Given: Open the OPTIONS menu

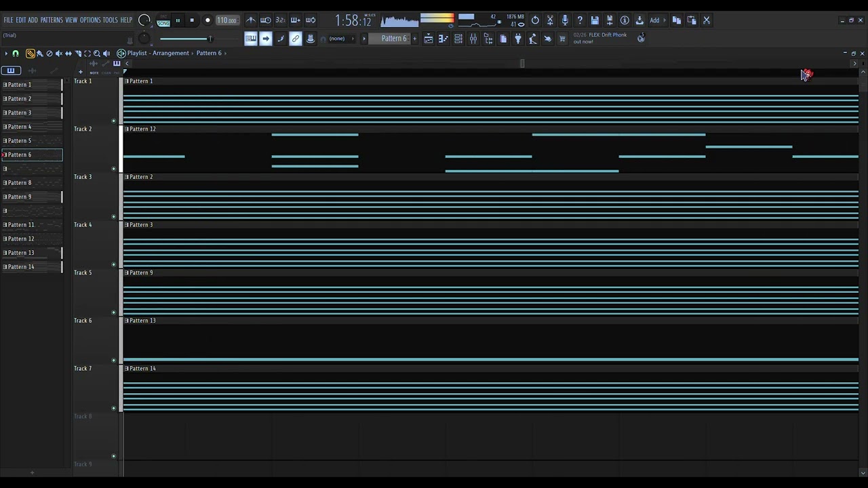Looking at the screenshot, I should 90,20.
